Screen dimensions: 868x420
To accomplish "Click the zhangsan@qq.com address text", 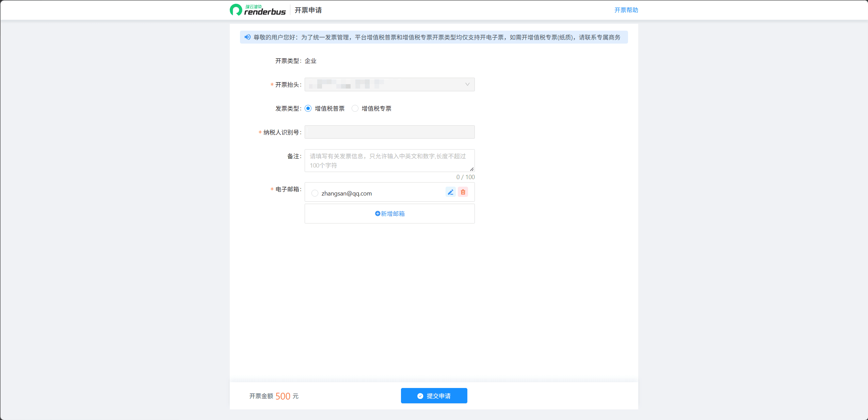I will [x=347, y=193].
